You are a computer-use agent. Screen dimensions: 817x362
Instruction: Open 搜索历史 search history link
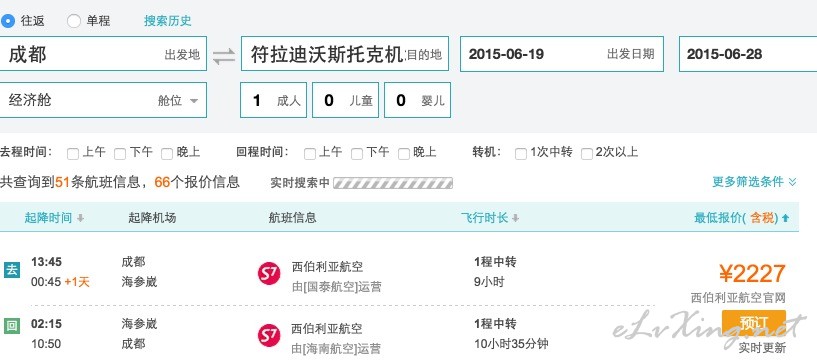pos(168,21)
